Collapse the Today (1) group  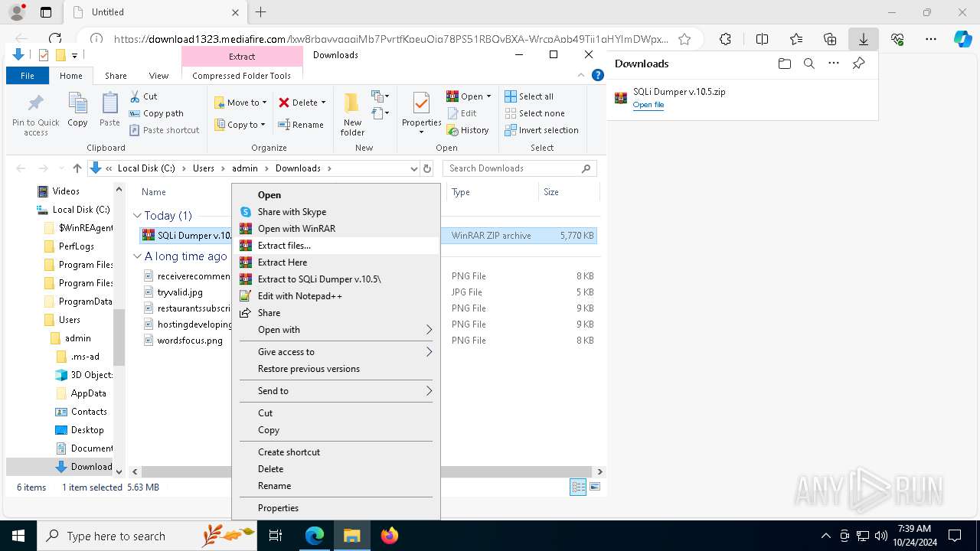click(x=138, y=216)
